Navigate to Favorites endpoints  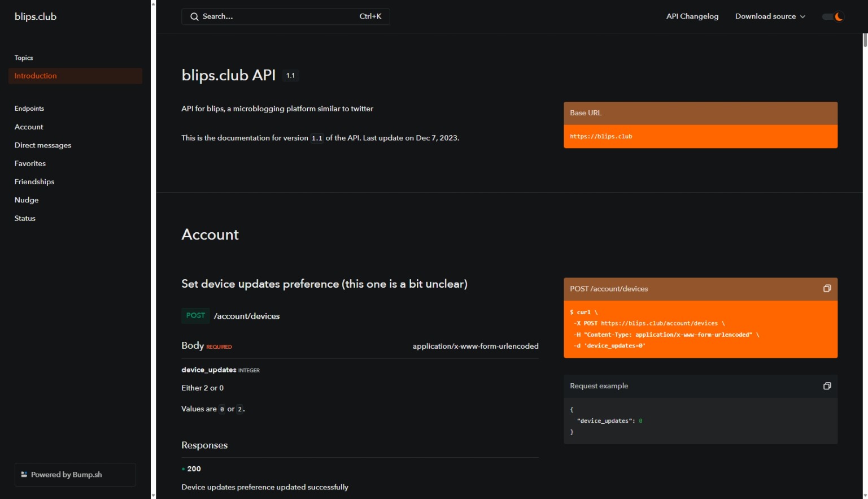(30, 163)
